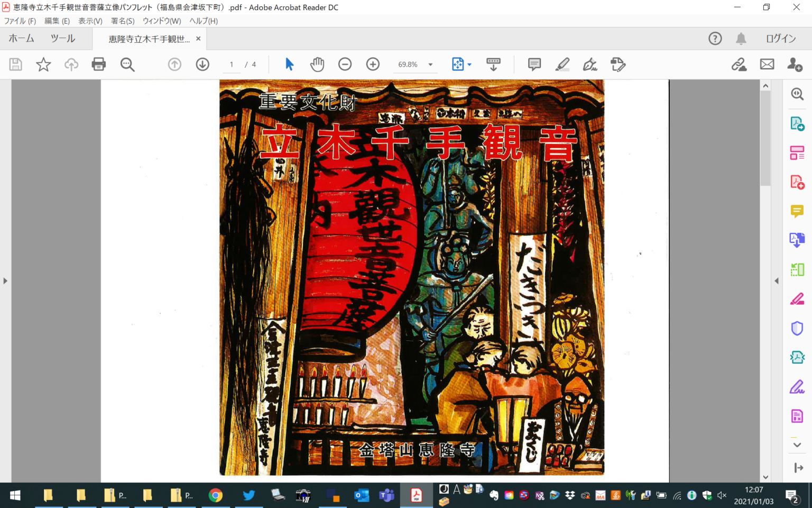Open the Edit PDF tool in right pane
The image size is (812, 508).
click(797, 153)
